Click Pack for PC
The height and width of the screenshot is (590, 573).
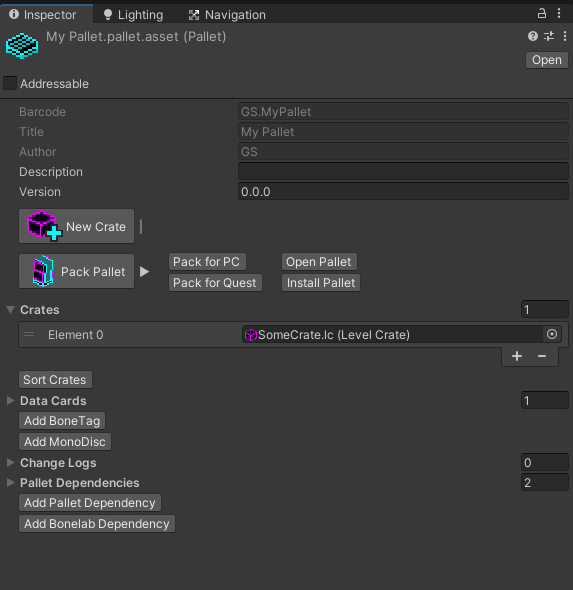point(207,262)
